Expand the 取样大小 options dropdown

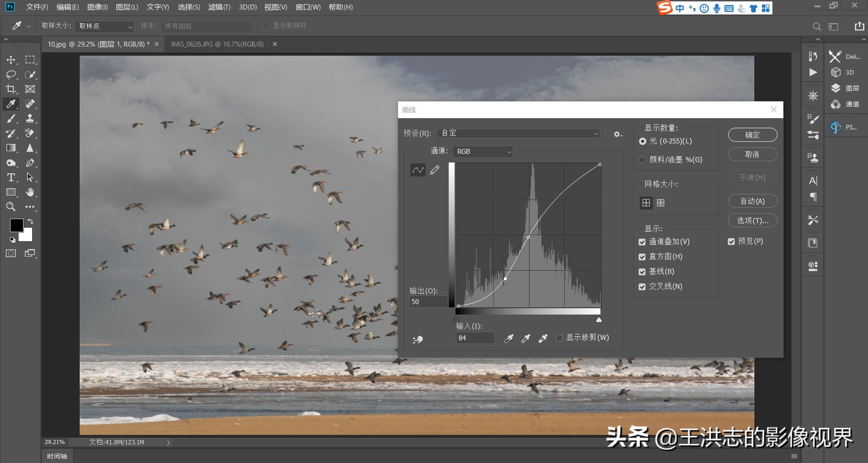(104, 26)
